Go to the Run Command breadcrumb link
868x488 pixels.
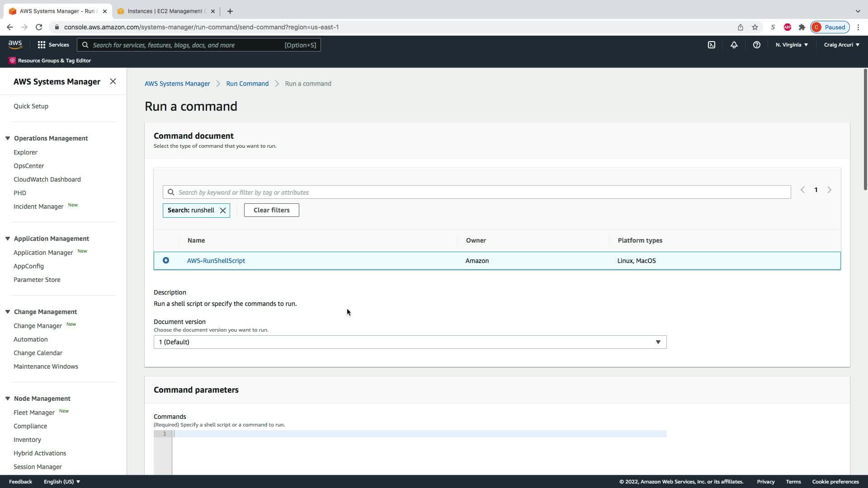pyautogui.click(x=247, y=84)
